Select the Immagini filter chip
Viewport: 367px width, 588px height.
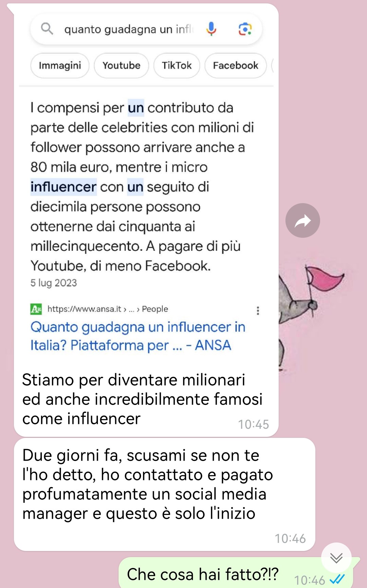click(x=60, y=65)
